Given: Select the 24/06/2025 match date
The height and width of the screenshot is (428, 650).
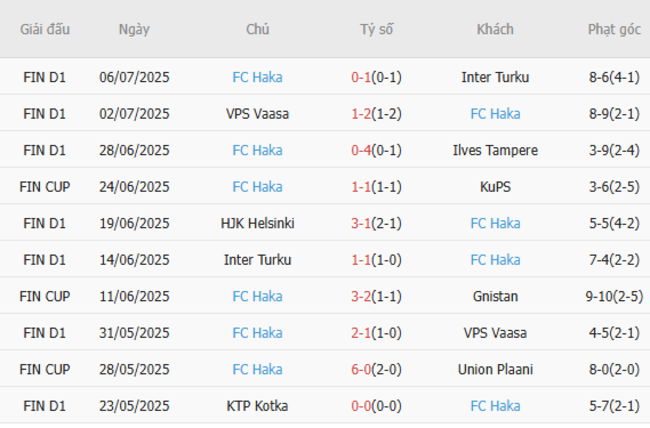Looking at the screenshot, I should (134, 186).
